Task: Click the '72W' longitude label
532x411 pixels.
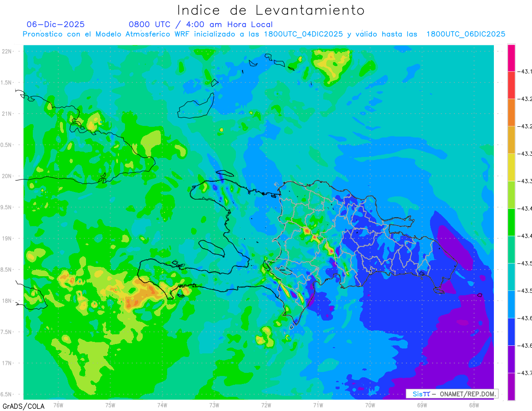Action: (266, 405)
